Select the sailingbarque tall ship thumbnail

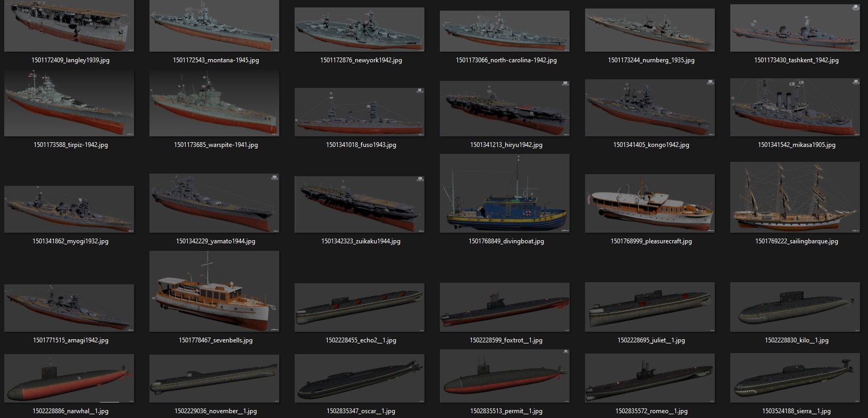click(795, 197)
